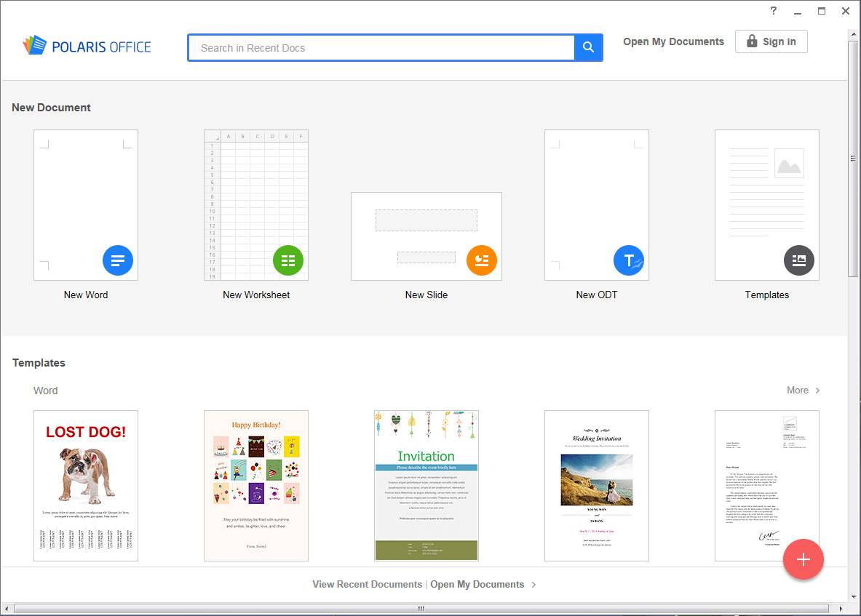Click horizontal scrollbar left arrow
Screen dimensions: 861x616
(x=6, y=608)
